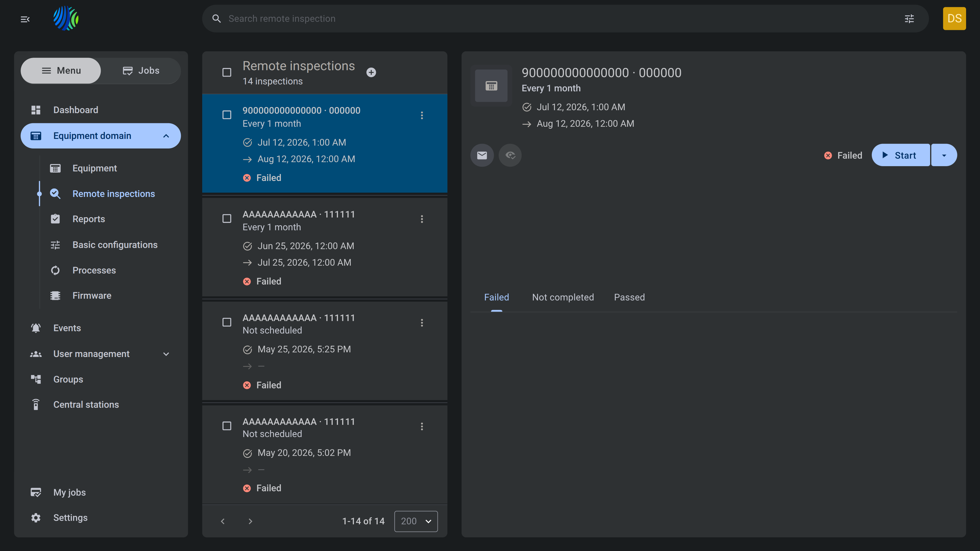Open Settings in the sidebar
980x551 pixels.
point(70,518)
